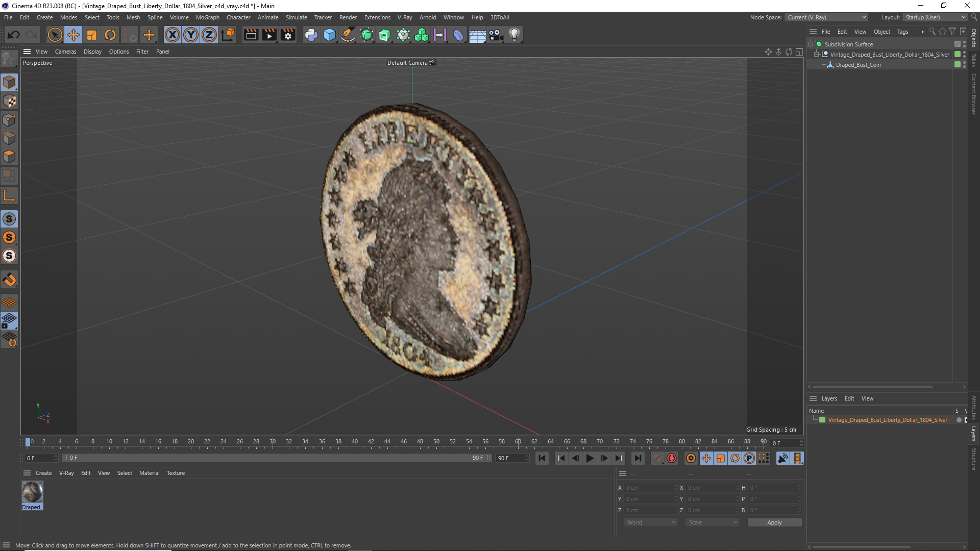Go to start of animation
The width and height of the screenshot is (980, 551).
click(x=542, y=458)
